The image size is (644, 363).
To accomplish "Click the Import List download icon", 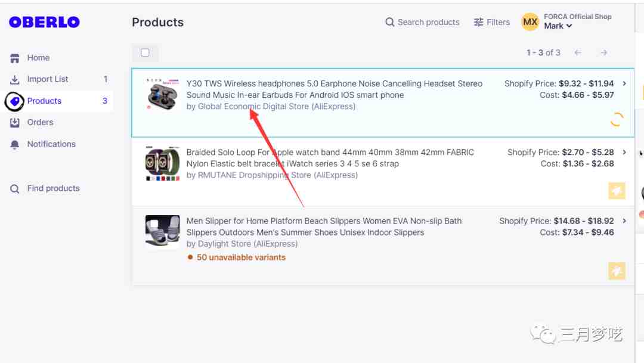I will pos(15,79).
